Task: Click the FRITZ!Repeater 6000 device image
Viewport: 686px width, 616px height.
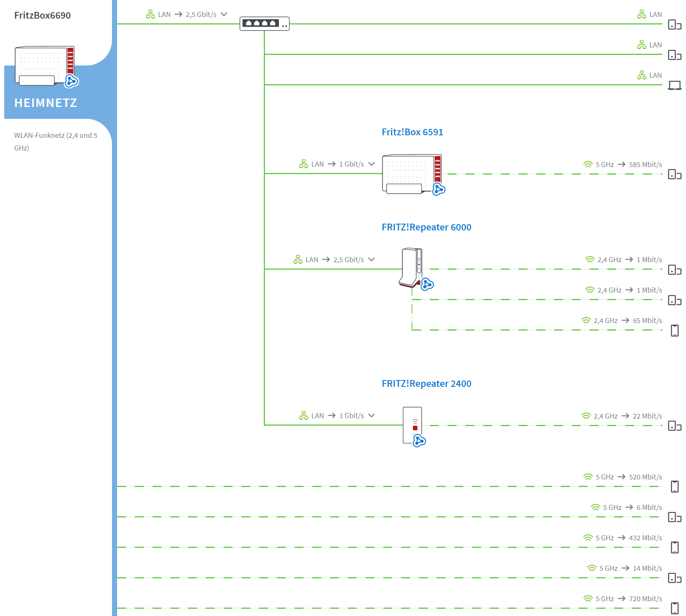Action: [x=411, y=268]
